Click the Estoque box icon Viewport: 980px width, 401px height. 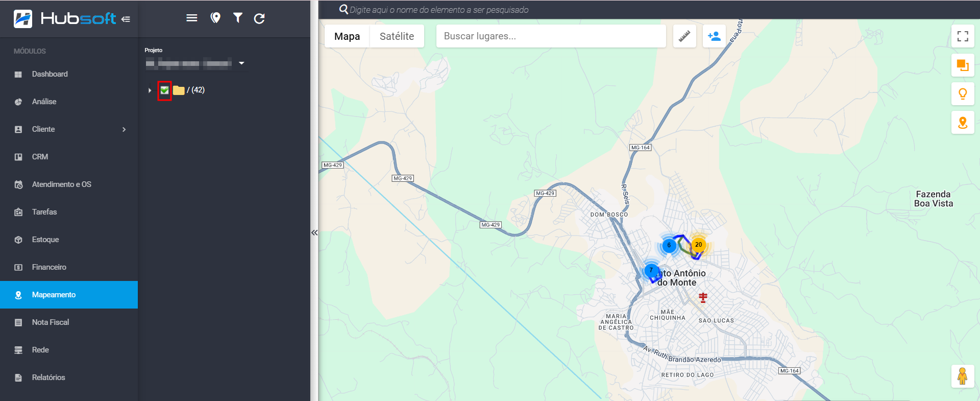point(18,240)
